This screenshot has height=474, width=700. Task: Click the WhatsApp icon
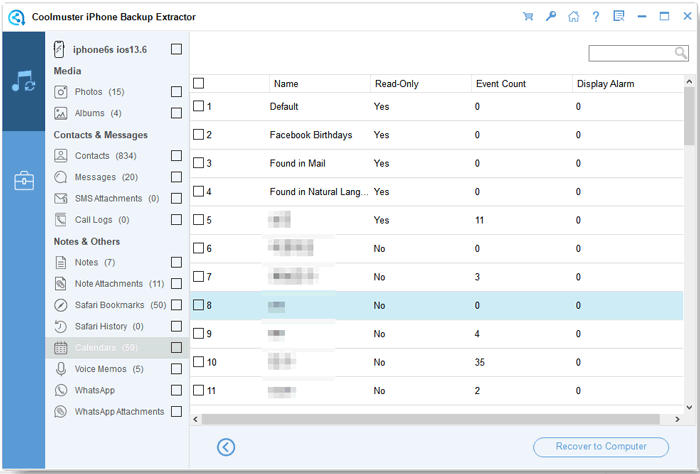coord(60,390)
